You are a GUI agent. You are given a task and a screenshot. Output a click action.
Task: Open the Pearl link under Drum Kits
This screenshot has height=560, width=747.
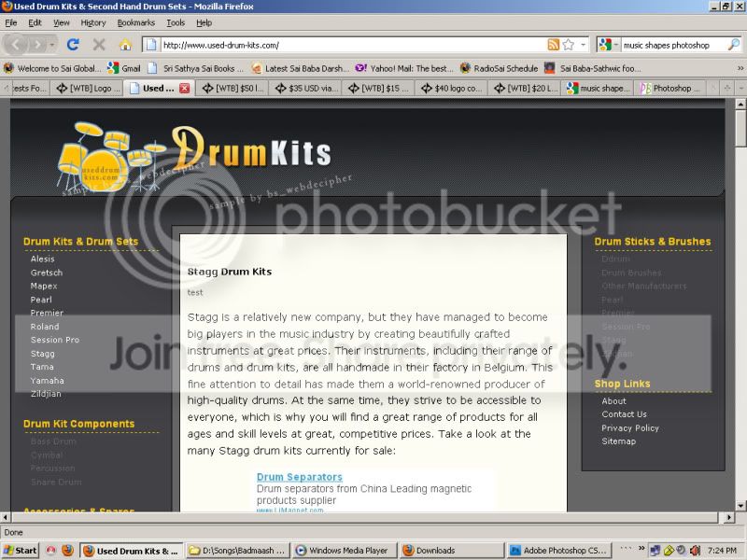[x=41, y=300]
